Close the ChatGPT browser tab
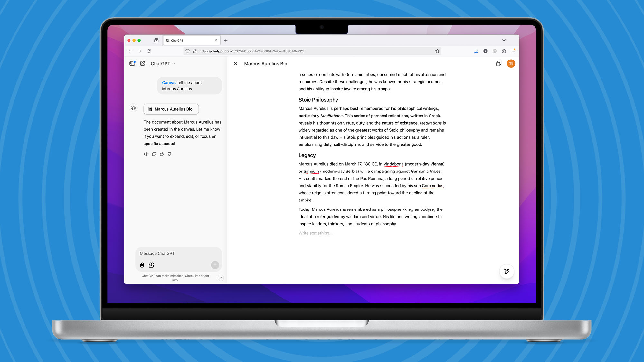 click(216, 41)
